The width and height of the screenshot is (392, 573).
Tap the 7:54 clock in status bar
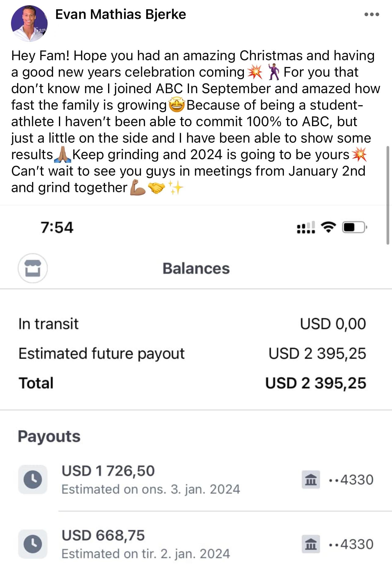point(57,227)
